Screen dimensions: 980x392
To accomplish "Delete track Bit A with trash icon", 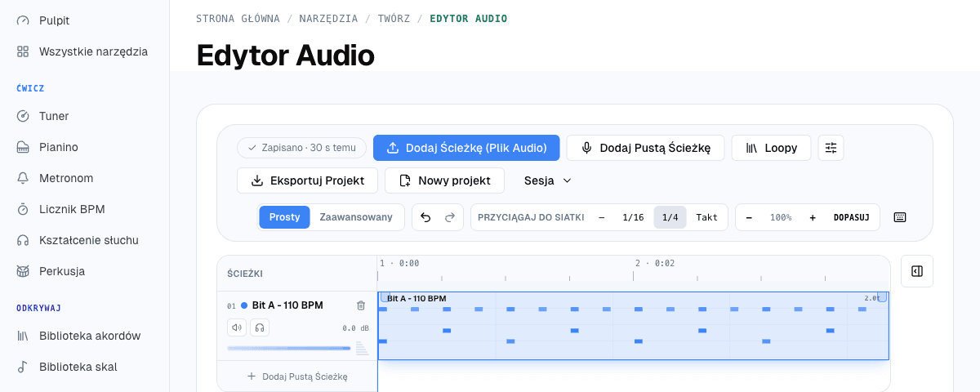I will pyautogui.click(x=361, y=305).
